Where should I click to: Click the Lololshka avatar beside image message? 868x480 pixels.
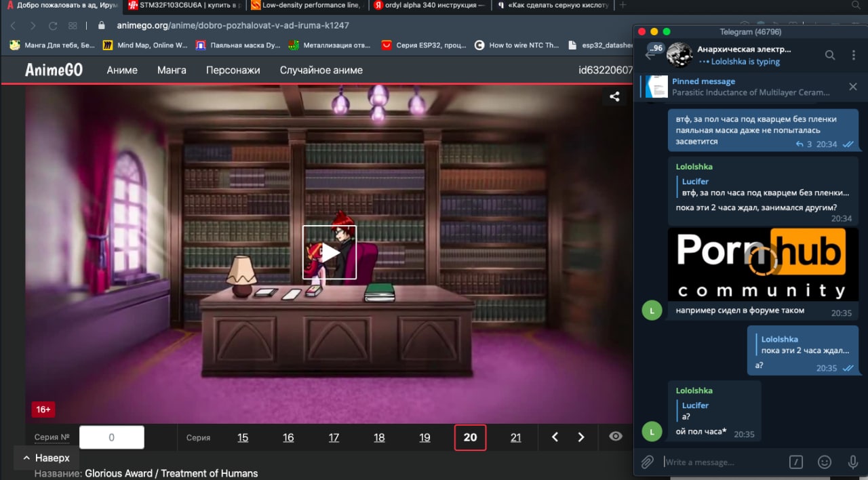point(651,311)
